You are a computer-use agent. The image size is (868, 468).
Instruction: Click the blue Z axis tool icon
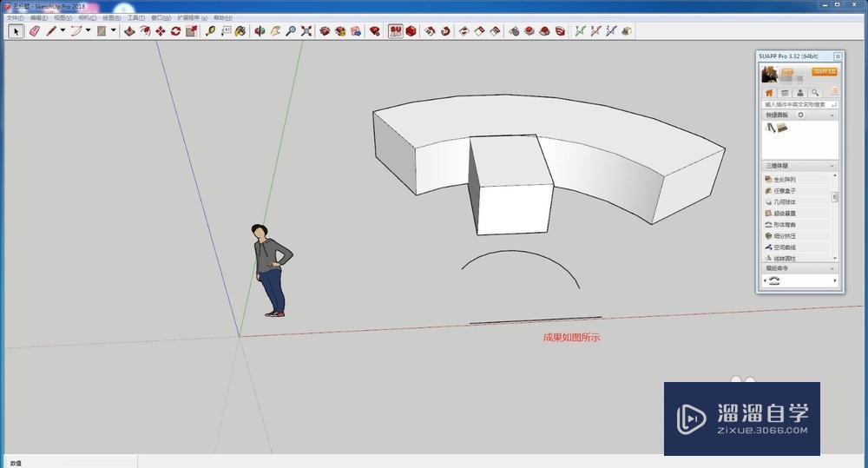(x=611, y=31)
